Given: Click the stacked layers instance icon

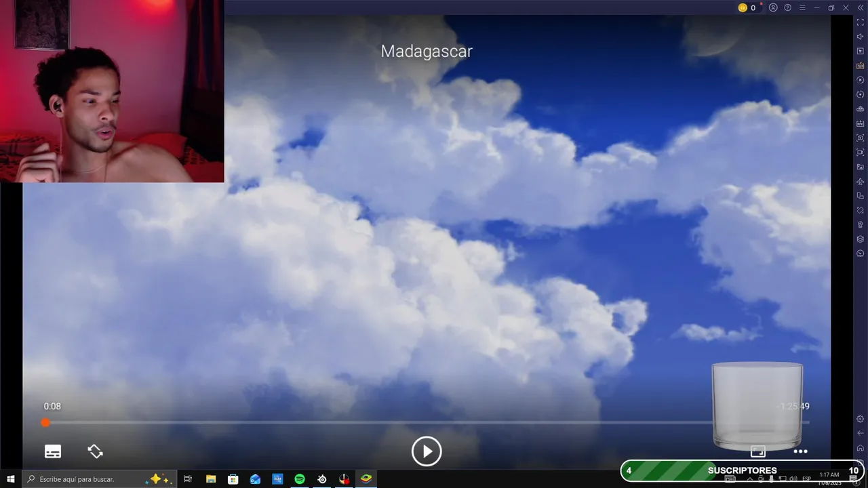Looking at the screenshot, I should [x=861, y=239].
